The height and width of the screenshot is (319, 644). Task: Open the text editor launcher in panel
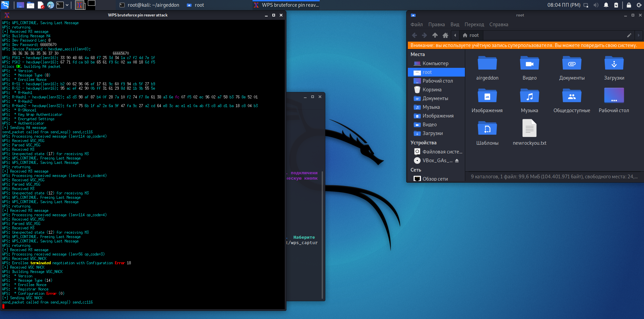coord(41,5)
